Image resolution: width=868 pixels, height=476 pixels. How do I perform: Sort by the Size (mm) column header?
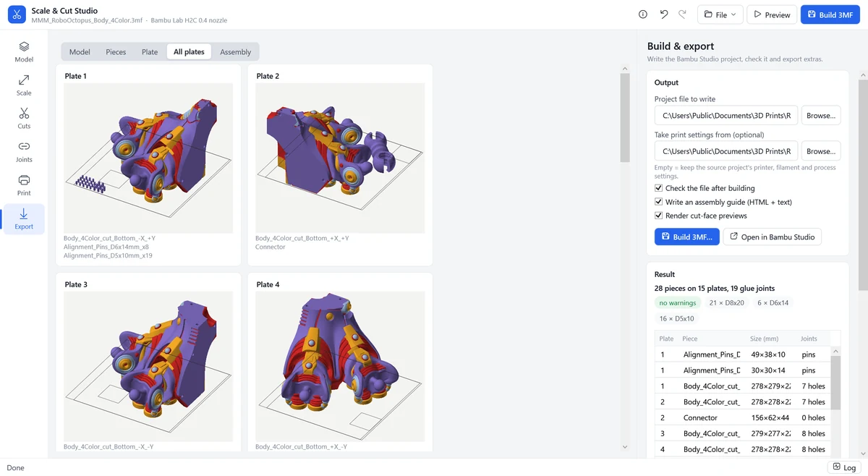point(766,339)
